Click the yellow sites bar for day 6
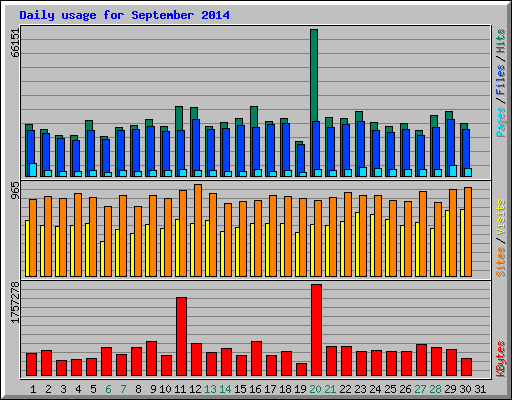512x400 pixels. (102, 259)
